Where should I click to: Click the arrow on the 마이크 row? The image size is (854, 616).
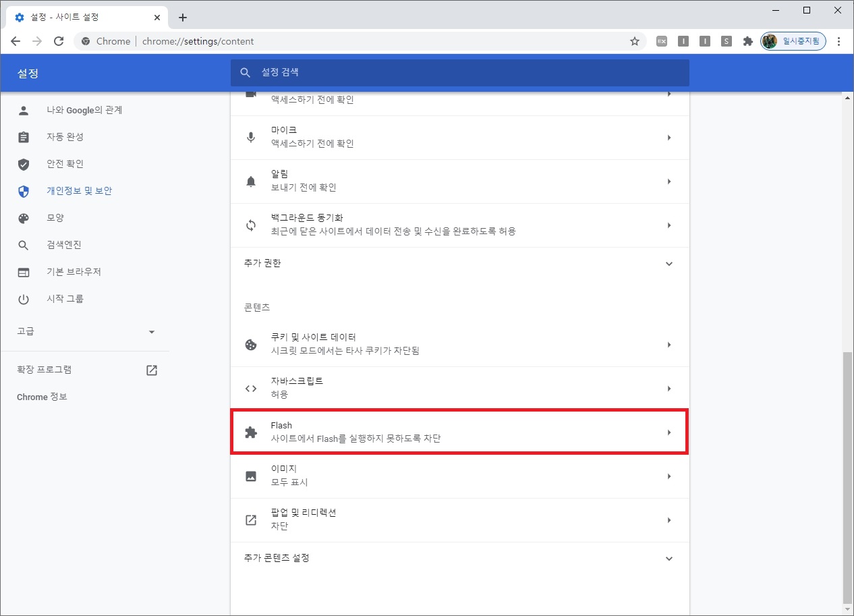669,138
